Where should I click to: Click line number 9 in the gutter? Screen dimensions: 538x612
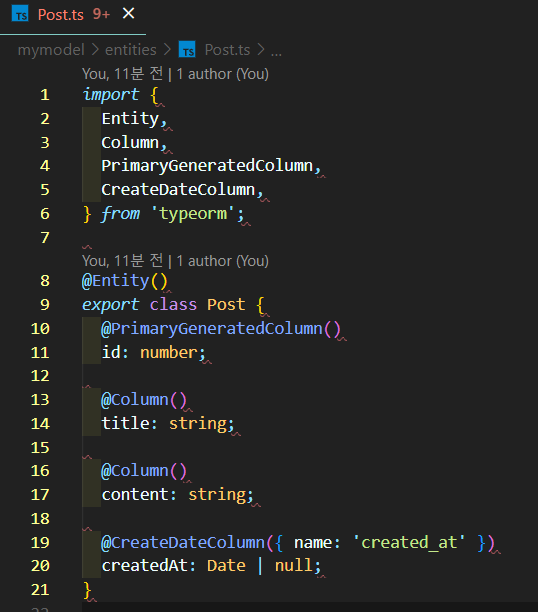tap(45, 304)
